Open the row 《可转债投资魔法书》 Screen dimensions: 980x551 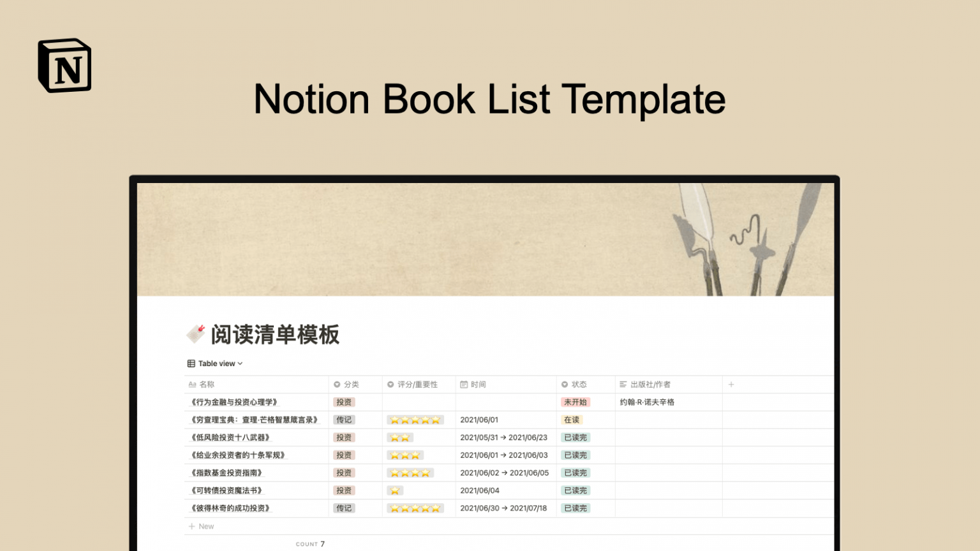(x=226, y=490)
